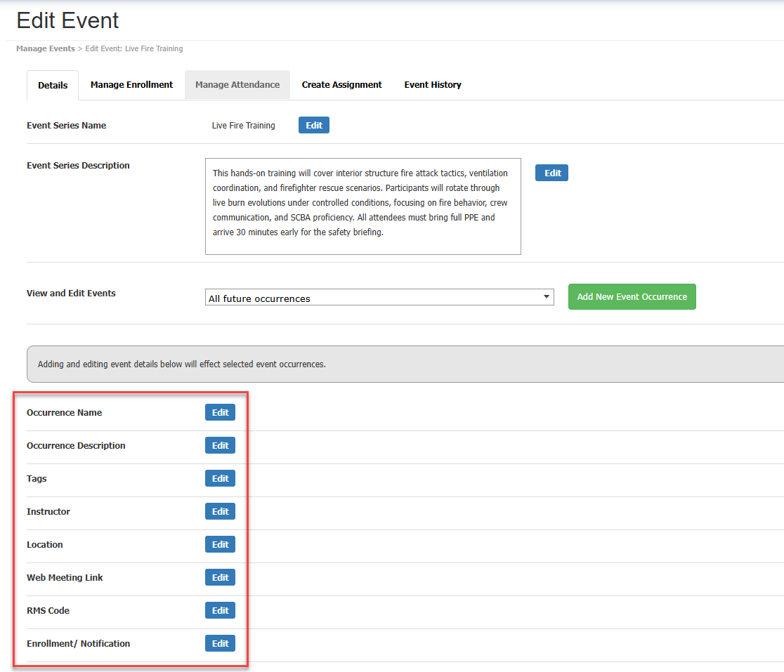Click the 'Location' label
784x672 pixels.
point(45,545)
